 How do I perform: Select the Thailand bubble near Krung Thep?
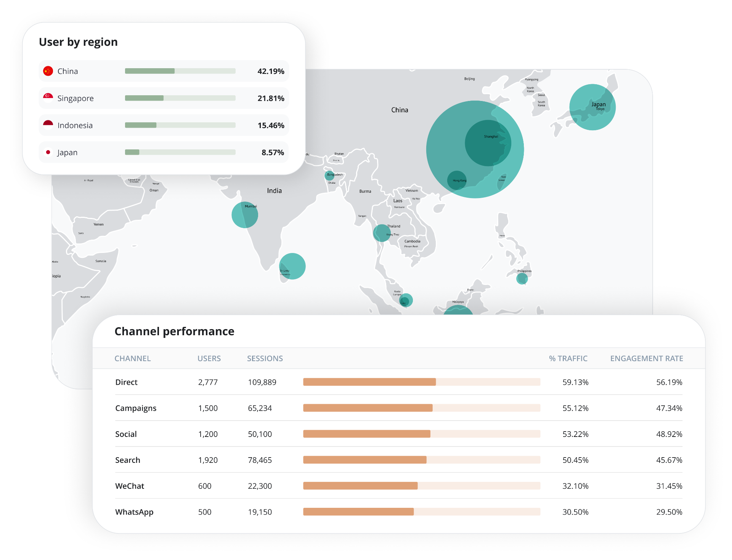pos(382,233)
